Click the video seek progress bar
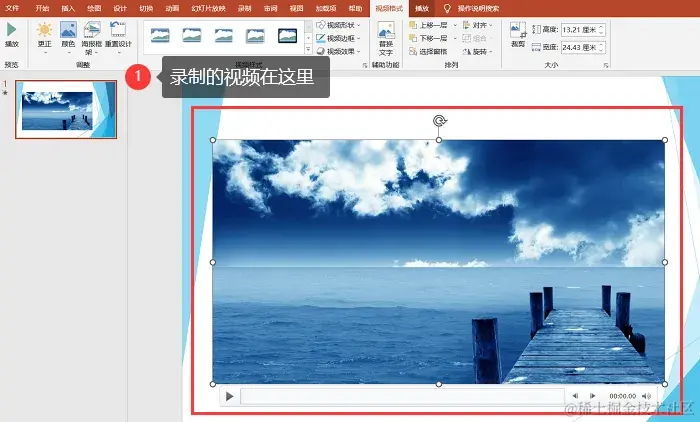The image size is (700, 422). point(403,396)
